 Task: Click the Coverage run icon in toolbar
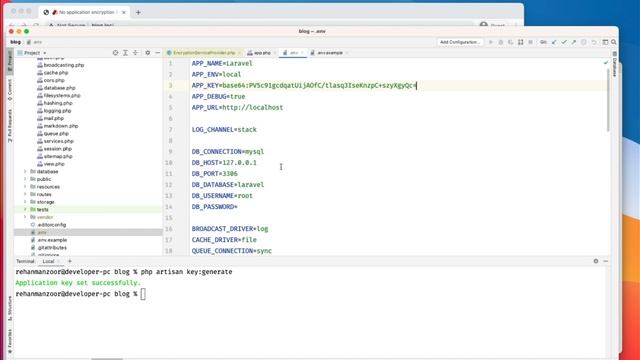(x=511, y=42)
